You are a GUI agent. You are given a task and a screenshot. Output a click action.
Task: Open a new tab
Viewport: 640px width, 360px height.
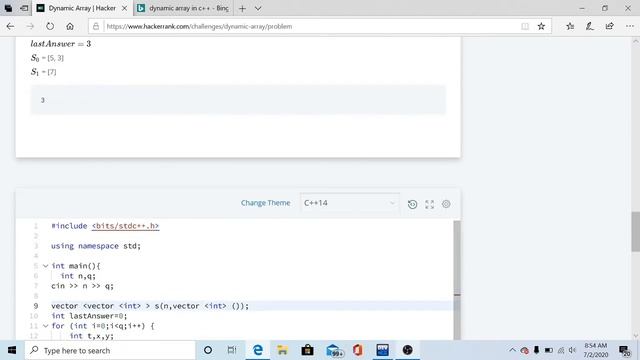tap(242, 8)
